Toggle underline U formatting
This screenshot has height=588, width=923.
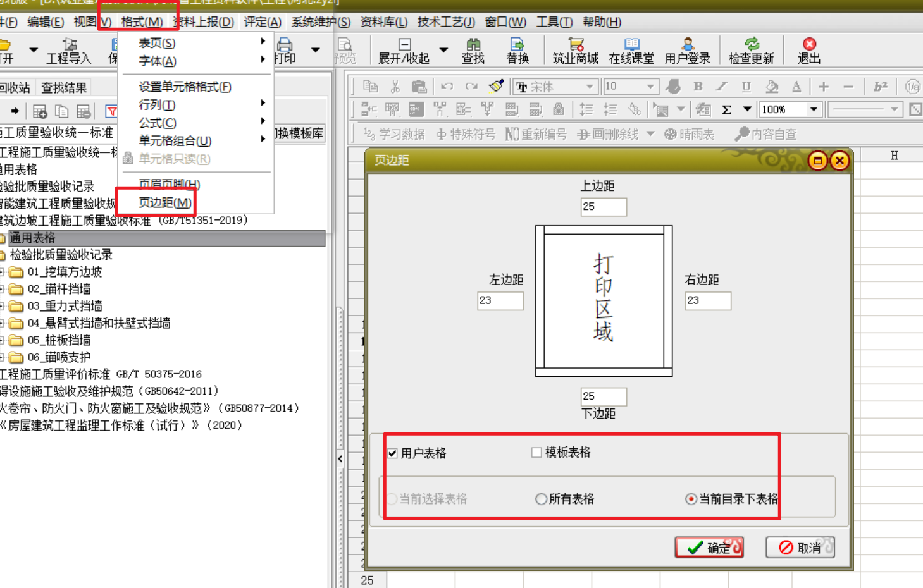coord(746,87)
